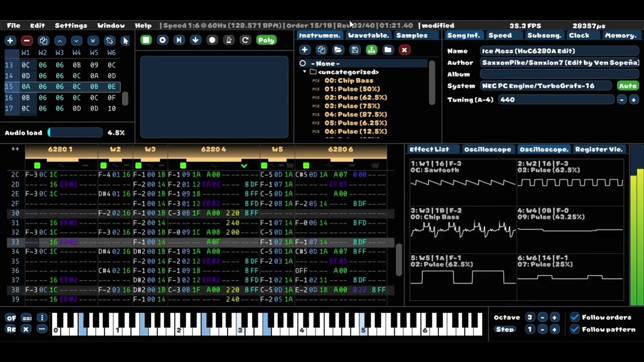This screenshot has width=644, height=362.
Task: Open the Register View tab
Action: (x=598, y=149)
